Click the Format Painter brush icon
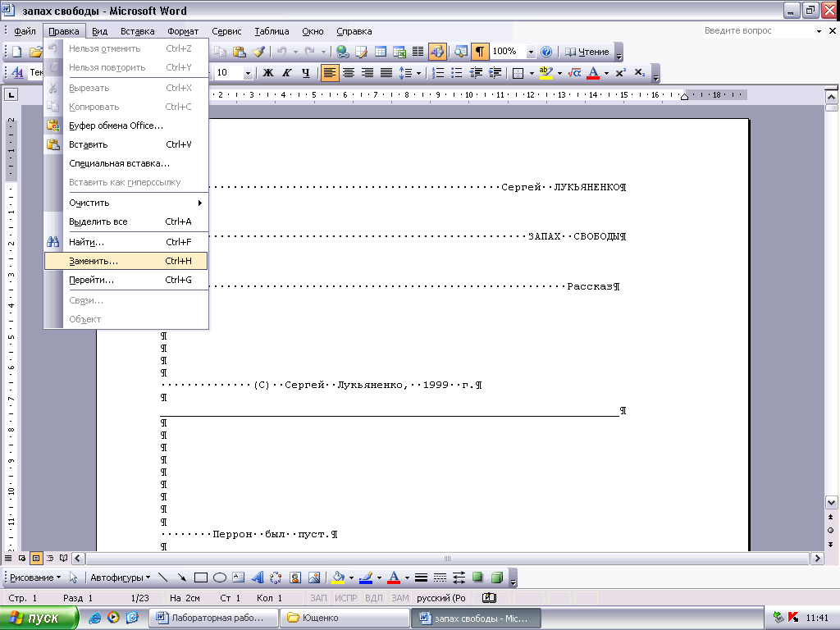This screenshot has width=840, height=630. [258, 52]
